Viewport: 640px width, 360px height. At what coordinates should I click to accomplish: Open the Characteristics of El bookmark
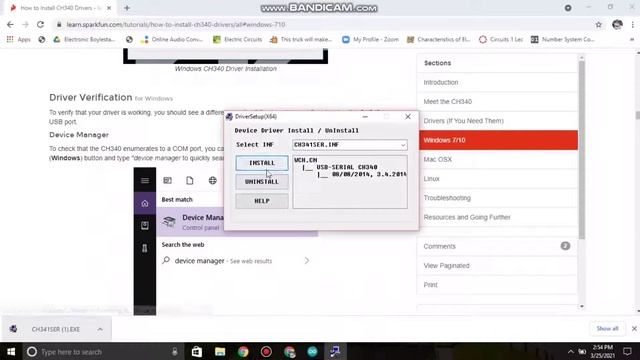tap(439, 40)
